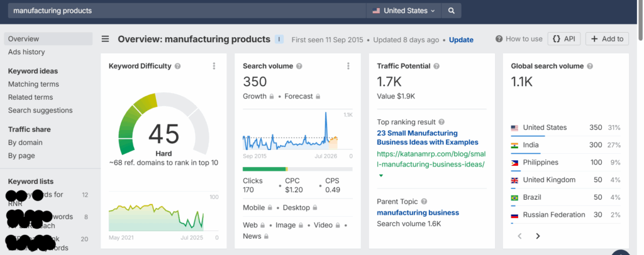Click the Russian Federation row
The image size is (644, 255).
[565, 215]
